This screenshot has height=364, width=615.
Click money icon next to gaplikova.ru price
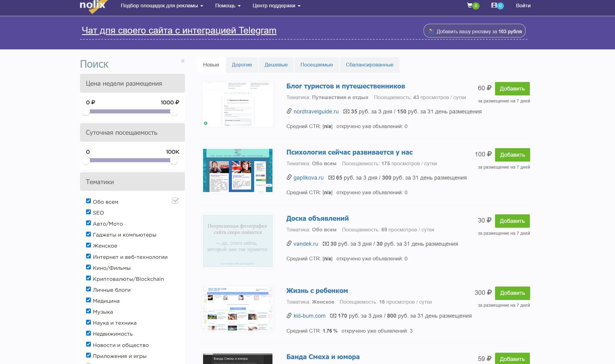point(331,178)
